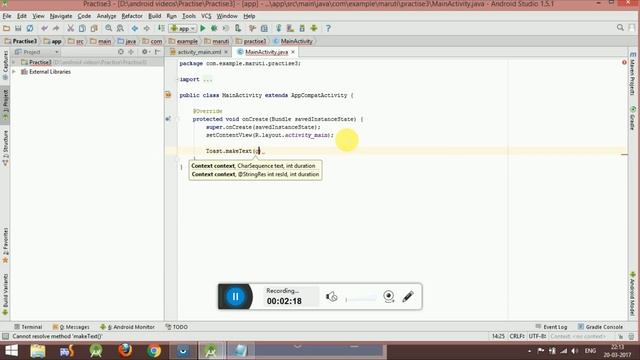Viewport: 640px width, 360px height.
Task: Click the Redo arrow icon
Action: pyautogui.click(x=56, y=28)
